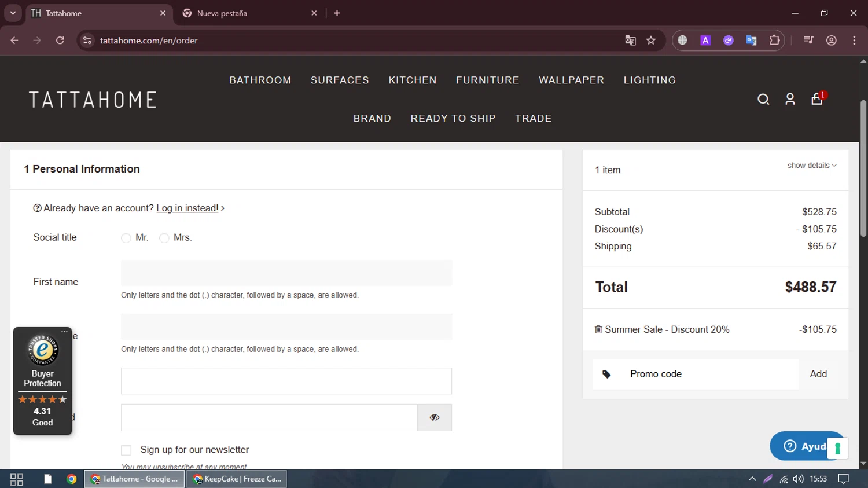Open the Windows task view icon

(x=17, y=479)
